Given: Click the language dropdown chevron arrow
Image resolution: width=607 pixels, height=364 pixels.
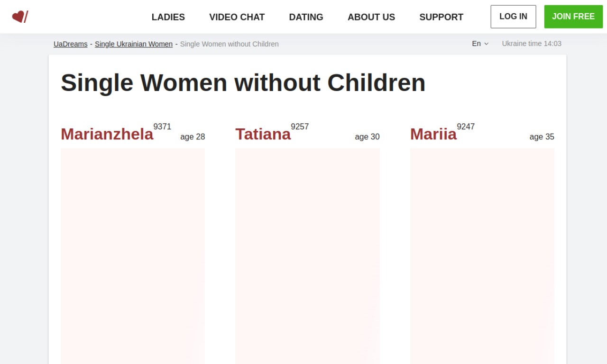Looking at the screenshot, I should [x=486, y=44].
